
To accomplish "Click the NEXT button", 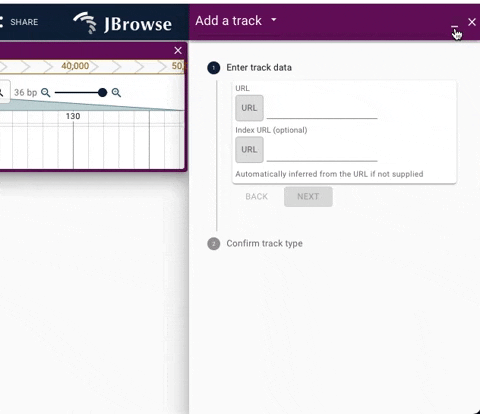I will [308, 197].
